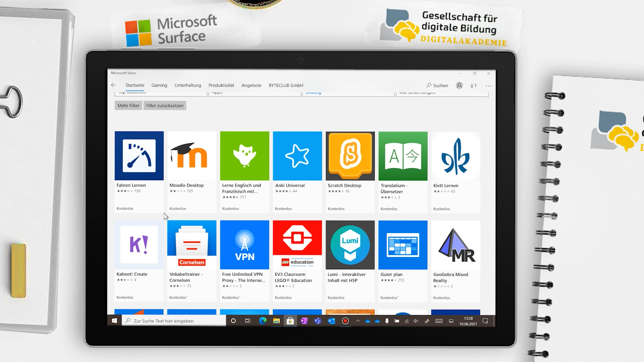Click the Fahren Lernen star rating 158
Screen dimensions: 644x362
(128, 191)
